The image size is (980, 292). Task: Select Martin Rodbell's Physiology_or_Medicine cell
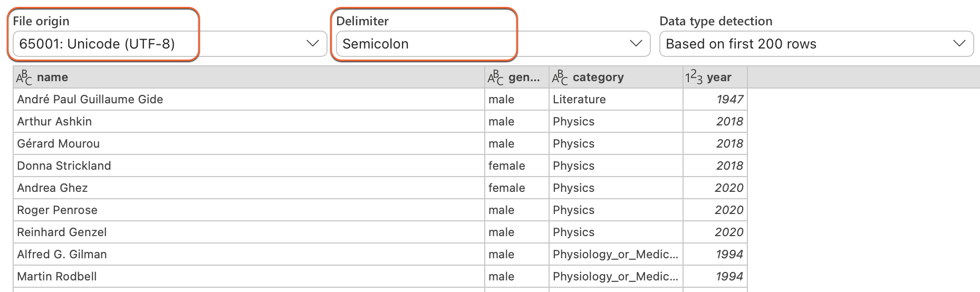pos(616,276)
